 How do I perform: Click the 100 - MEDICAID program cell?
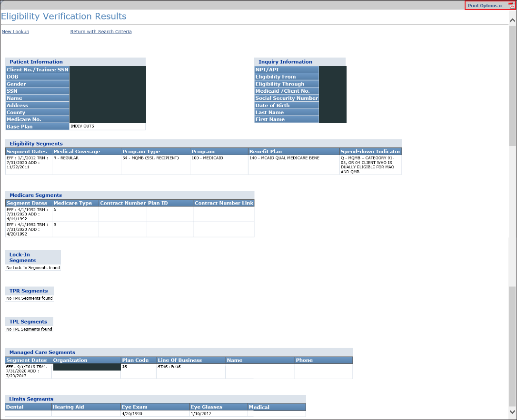tap(219, 165)
